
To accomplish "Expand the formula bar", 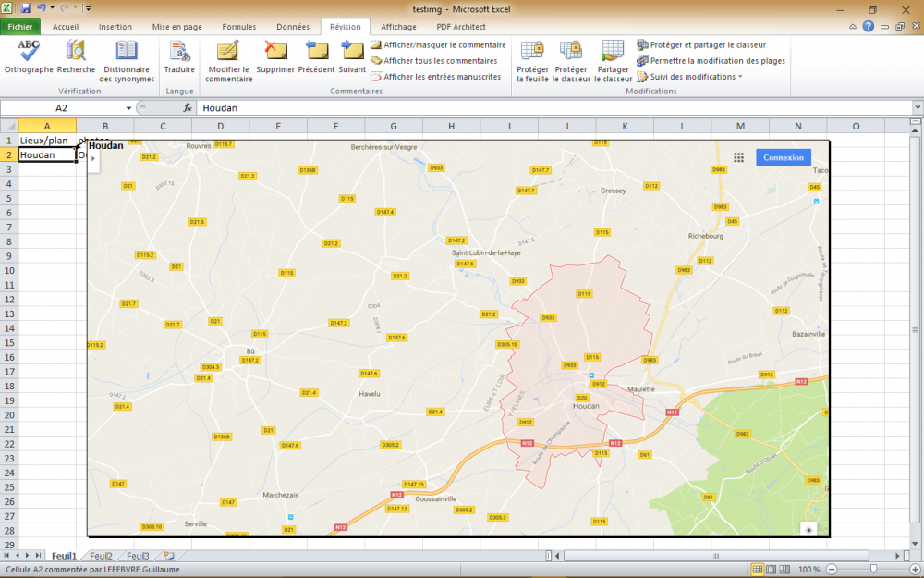I will point(917,108).
